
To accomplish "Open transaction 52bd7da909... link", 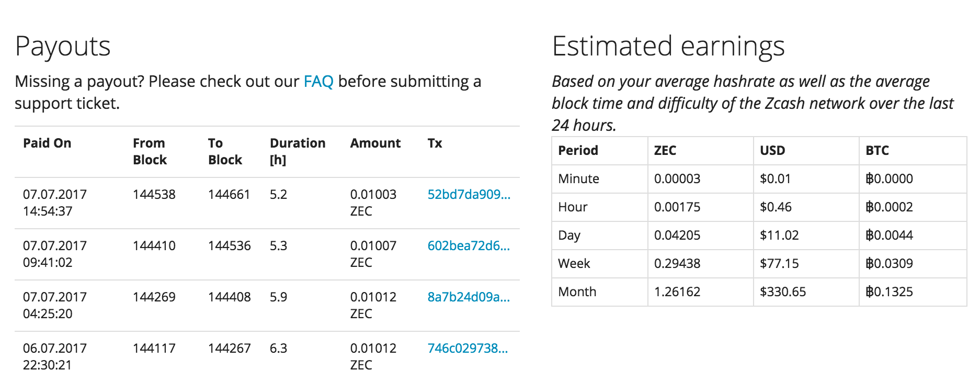I will pyautogui.click(x=469, y=195).
